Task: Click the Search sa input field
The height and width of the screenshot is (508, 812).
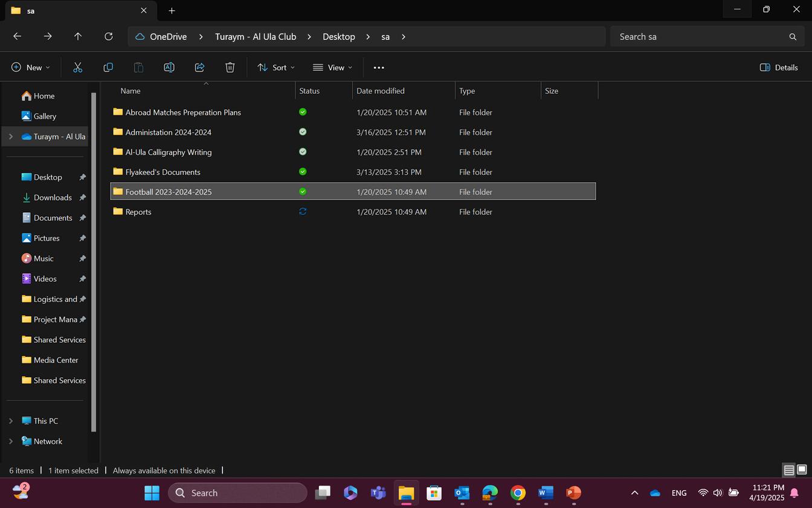Action: pyautogui.click(x=701, y=37)
